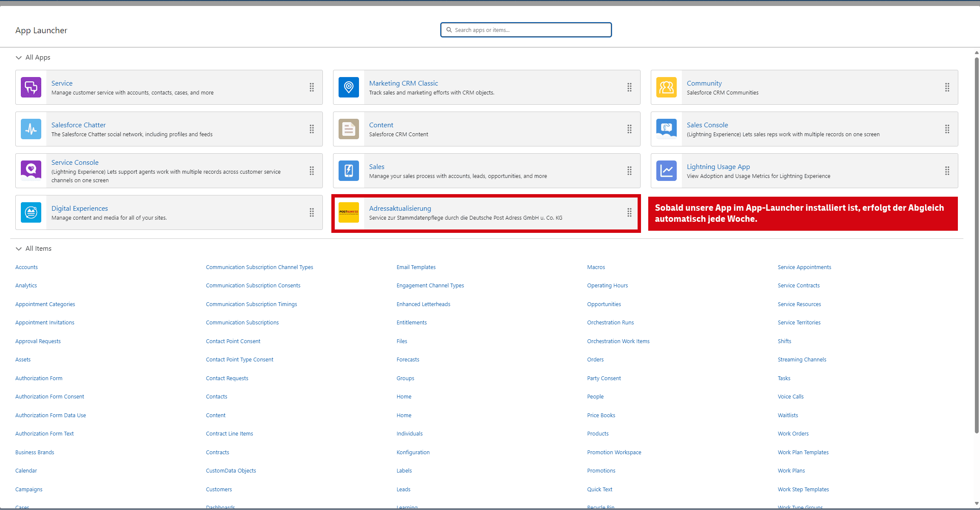Open Promotion Workspace
This screenshot has height=510, width=980.
pos(614,452)
